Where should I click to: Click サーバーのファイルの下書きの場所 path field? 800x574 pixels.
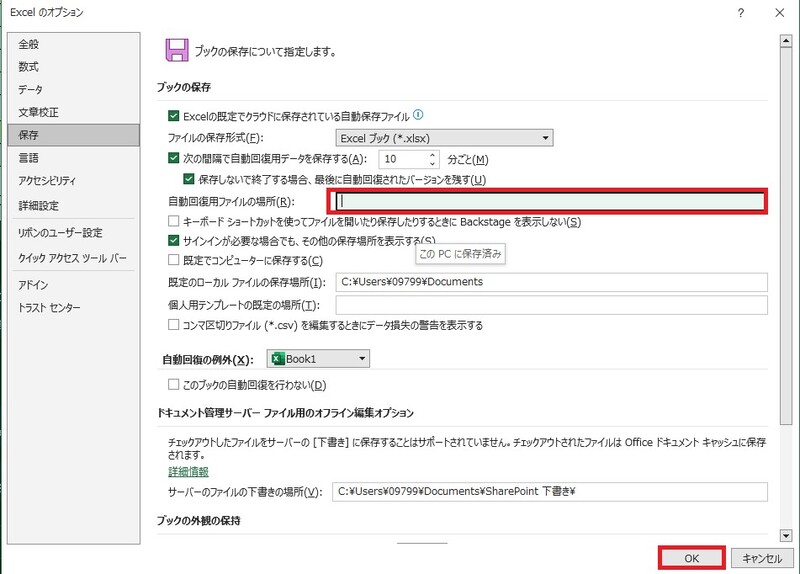coord(550,491)
